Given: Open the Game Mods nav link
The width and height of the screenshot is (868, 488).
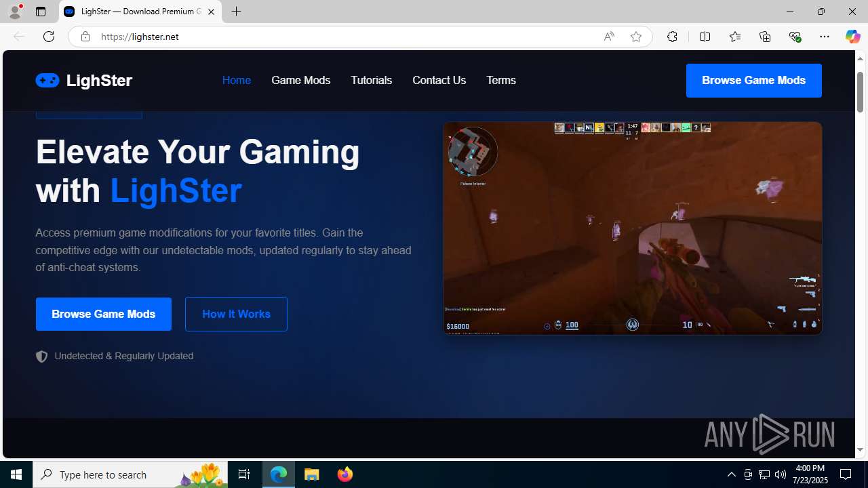Looking at the screenshot, I should tap(300, 80).
